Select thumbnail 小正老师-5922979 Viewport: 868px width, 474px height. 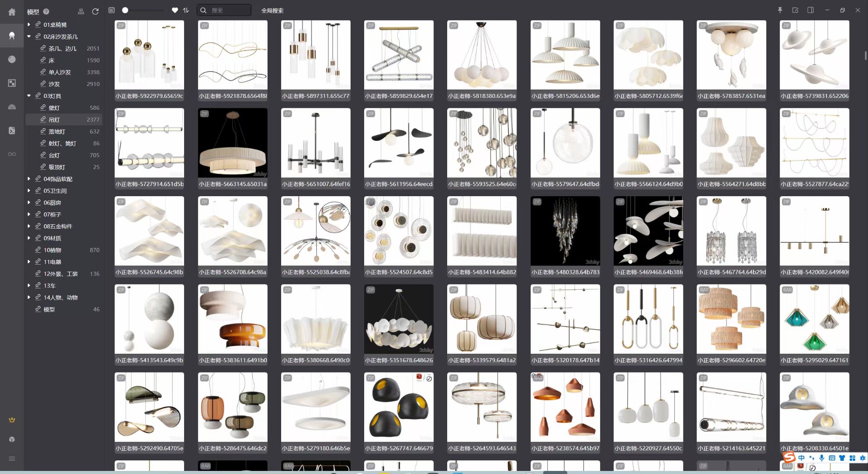click(149, 55)
